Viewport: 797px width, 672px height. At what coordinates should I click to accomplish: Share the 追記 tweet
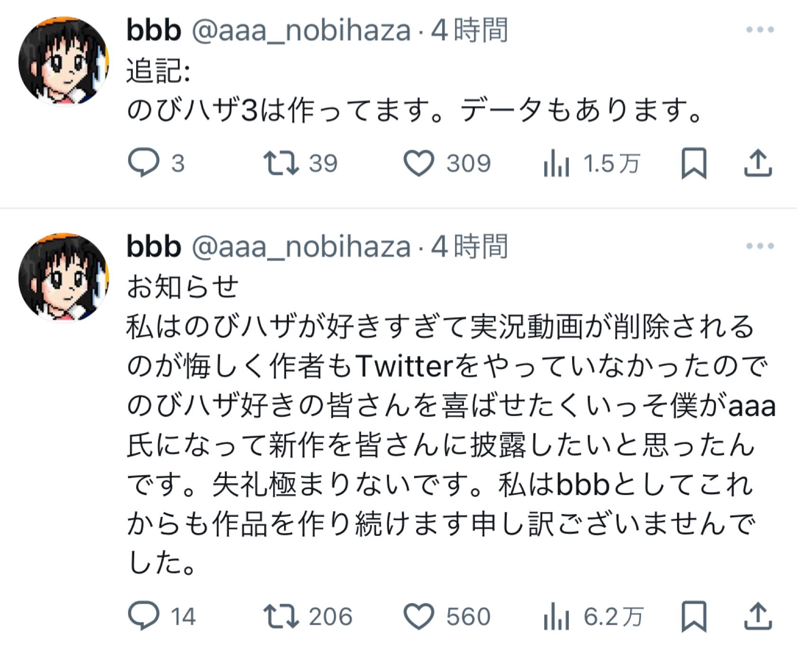click(758, 163)
